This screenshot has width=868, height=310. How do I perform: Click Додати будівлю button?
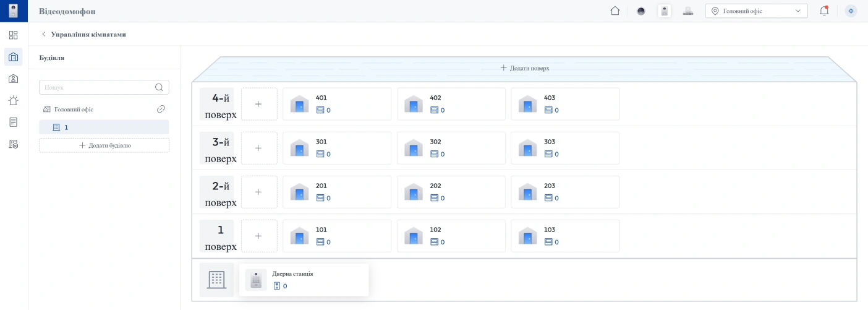coord(104,145)
